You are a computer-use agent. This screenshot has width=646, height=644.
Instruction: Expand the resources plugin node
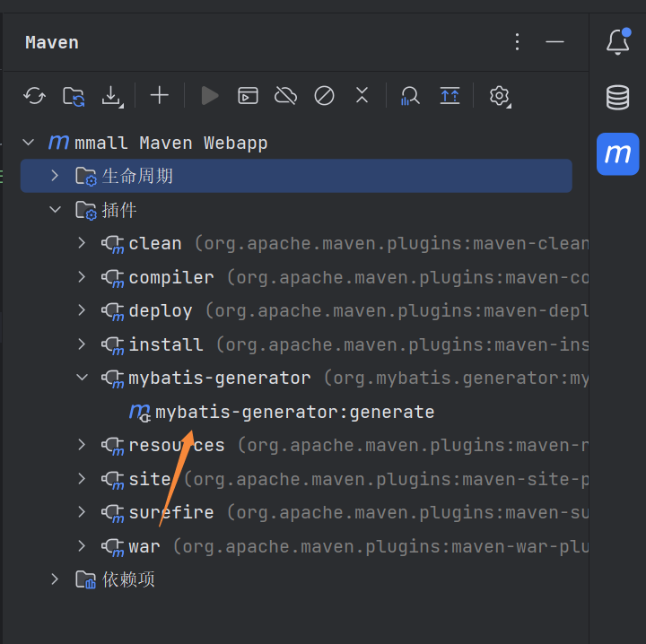pyautogui.click(x=82, y=445)
